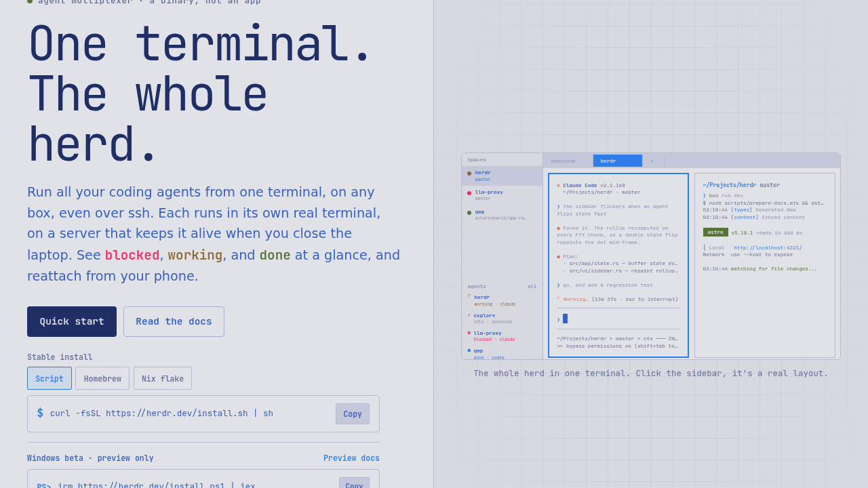Click the 'all' agents filter
The image size is (868, 488).
point(532,286)
